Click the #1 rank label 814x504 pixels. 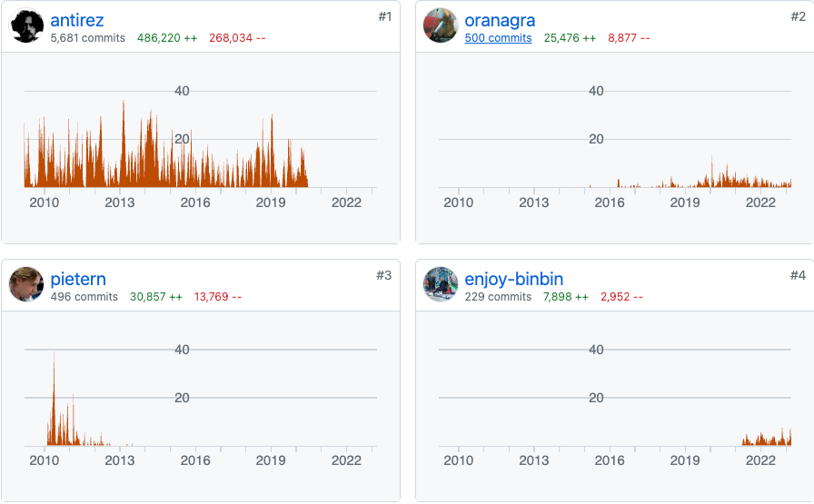384,16
